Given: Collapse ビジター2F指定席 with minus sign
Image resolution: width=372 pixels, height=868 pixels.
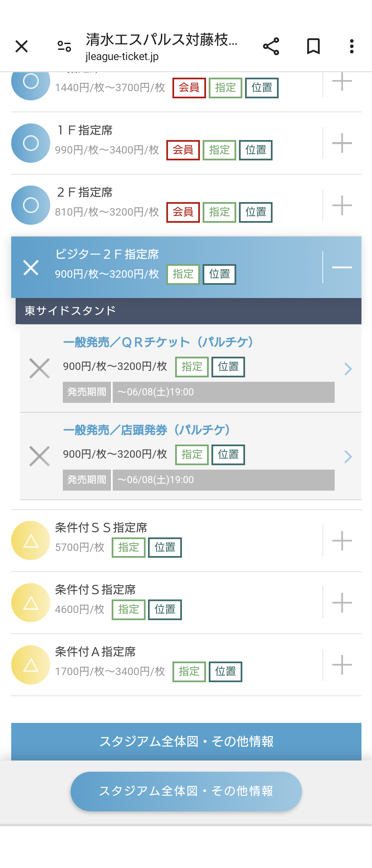Looking at the screenshot, I should (x=342, y=267).
